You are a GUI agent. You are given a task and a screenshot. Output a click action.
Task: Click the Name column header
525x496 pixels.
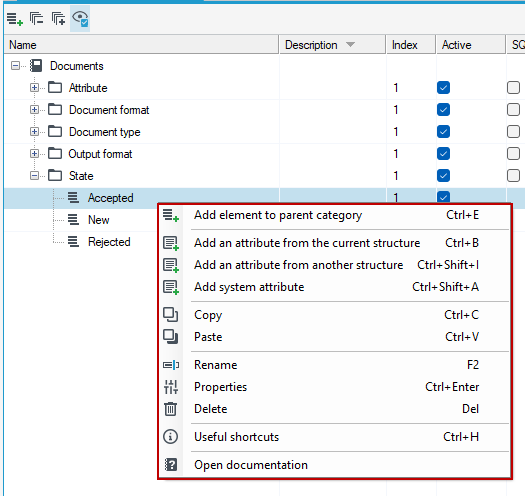click(141, 45)
